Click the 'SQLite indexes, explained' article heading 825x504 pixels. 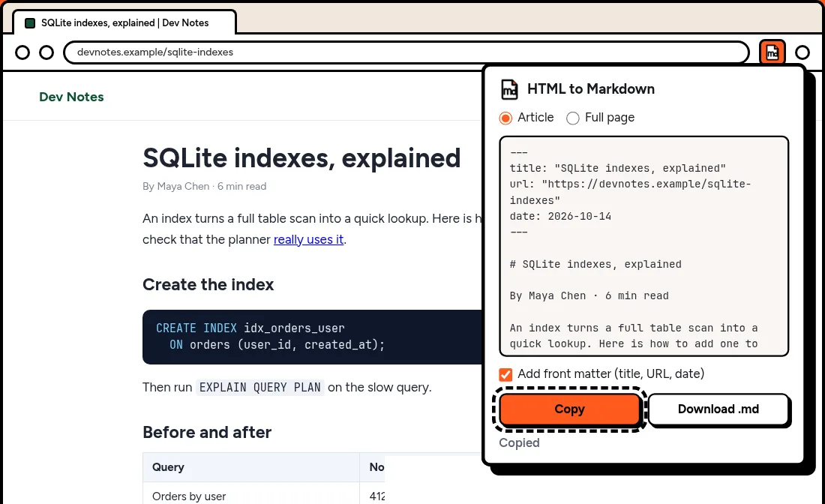301,157
